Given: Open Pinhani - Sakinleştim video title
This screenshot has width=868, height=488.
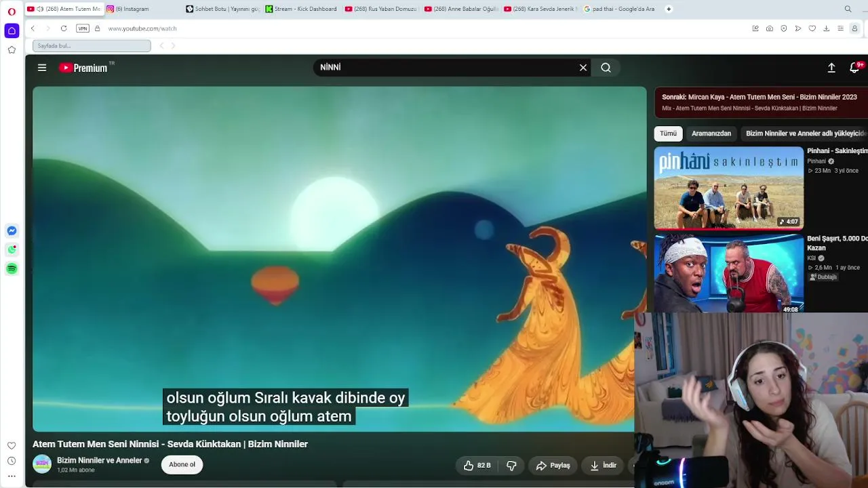Looking at the screenshot, I should (837, 151).
